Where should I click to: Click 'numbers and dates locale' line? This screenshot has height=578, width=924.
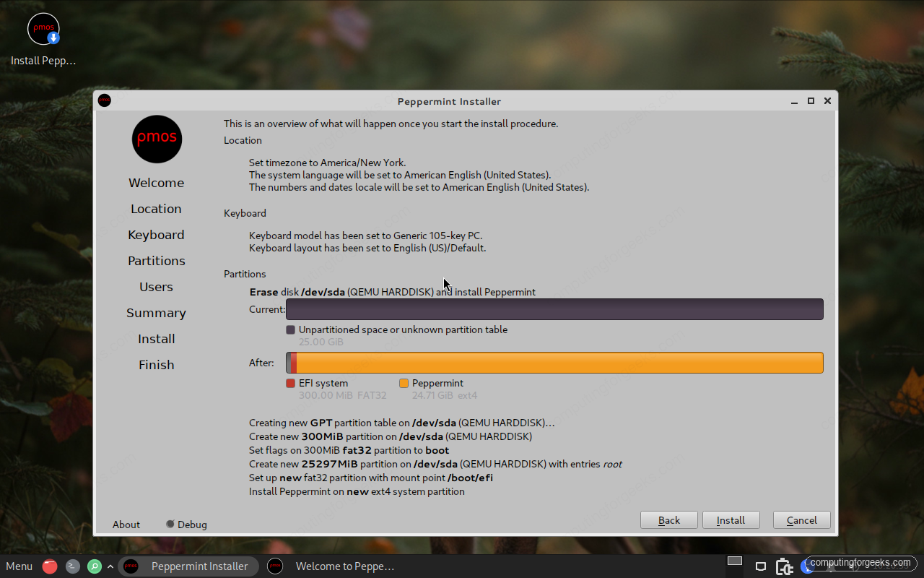(x=419, y=187)
